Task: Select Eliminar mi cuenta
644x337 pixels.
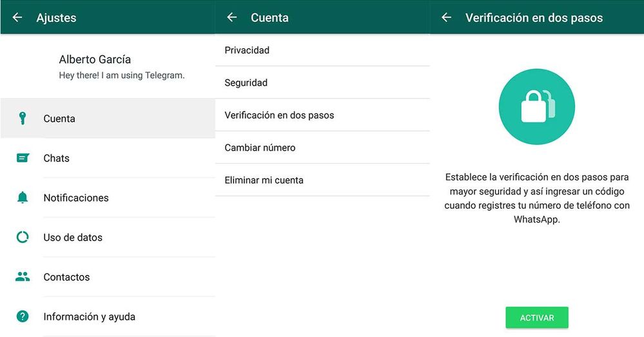Action: [x=264, y=180]
